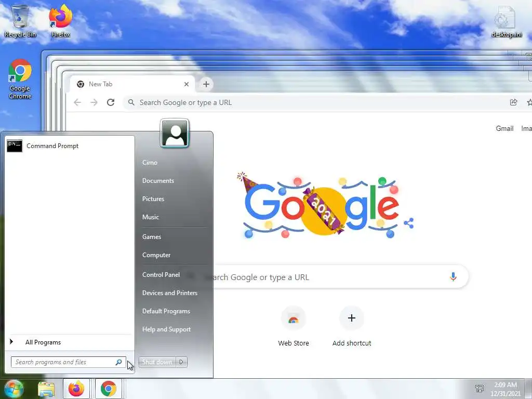
Task: Select the Firefox desktop shortcut
Action: [x=60, y=21]
